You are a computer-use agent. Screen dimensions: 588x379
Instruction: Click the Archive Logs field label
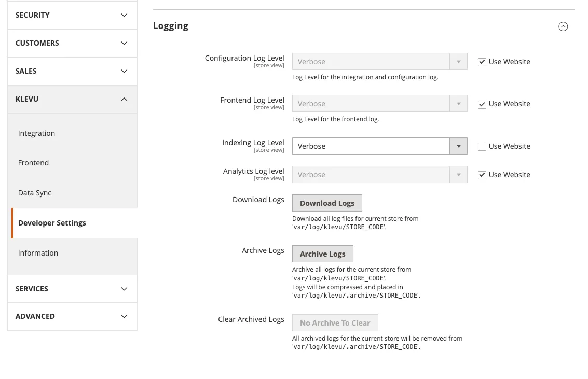click(263, 250)
